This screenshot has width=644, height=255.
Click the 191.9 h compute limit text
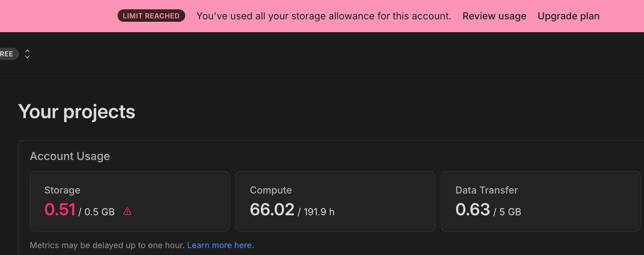[x=319, y=212]
